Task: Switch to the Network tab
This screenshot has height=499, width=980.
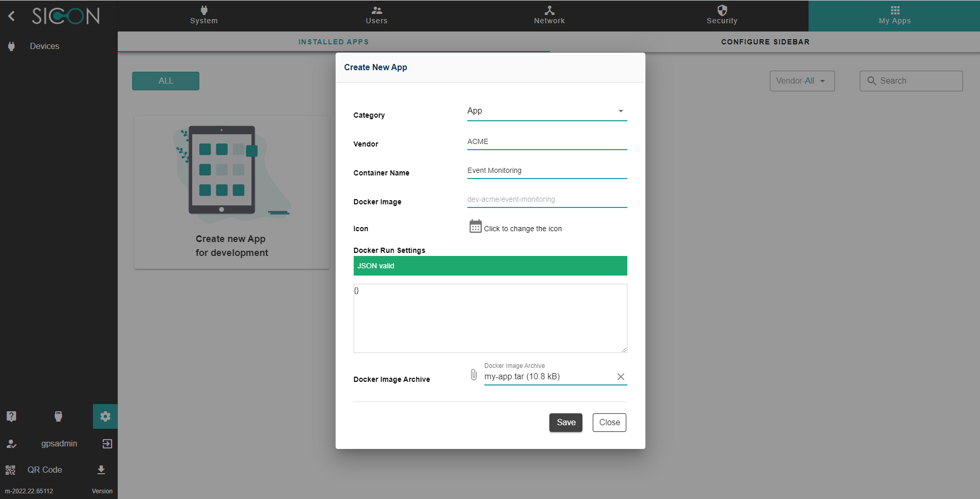Action: [x=549, y=15]
